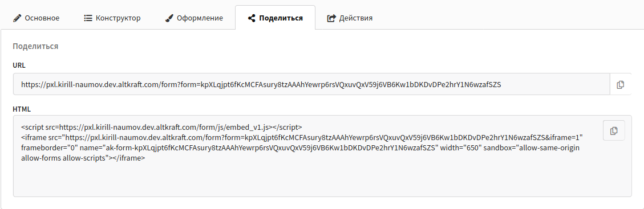Focus the URL field containing the form link
Screen dimensions: 644x209
pyautogui.click(x=311, y=84)
